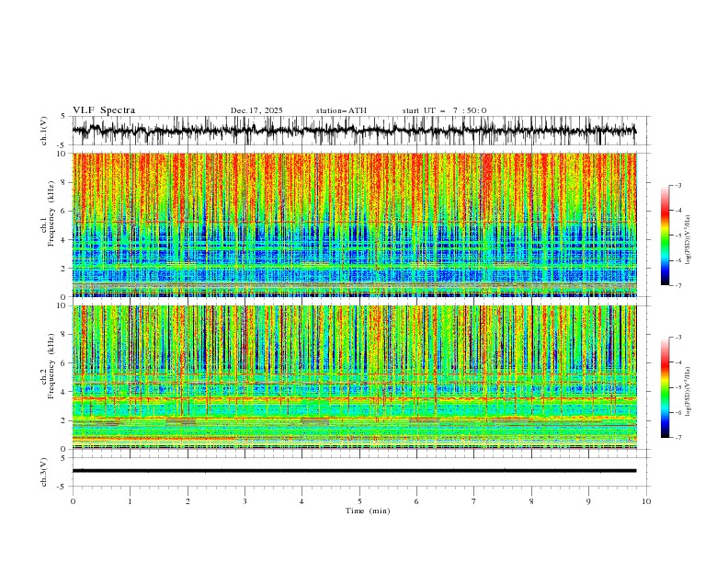728x563 pixels.
Task: Click the ch.1 voltage waveform trace
Action: (x=354, y=131)
